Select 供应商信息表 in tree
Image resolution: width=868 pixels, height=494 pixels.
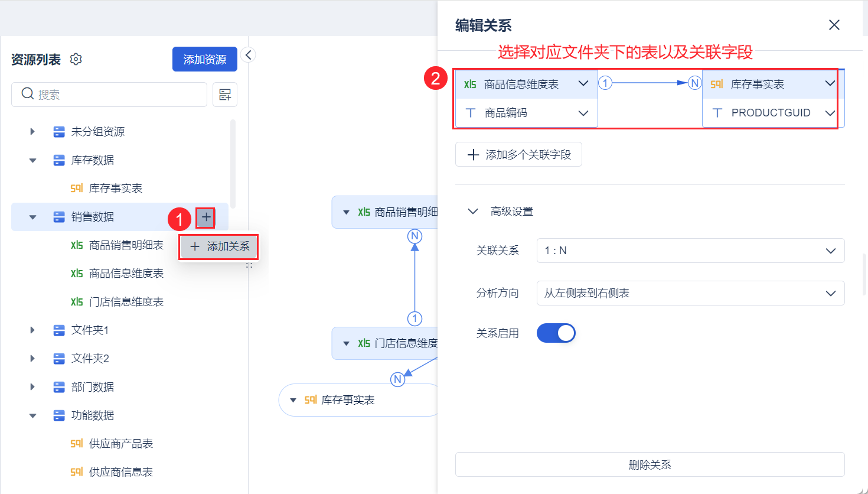121,472
